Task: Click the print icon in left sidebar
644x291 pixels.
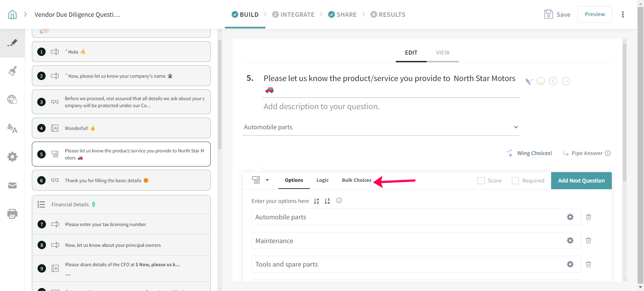Action: point(12,214)
